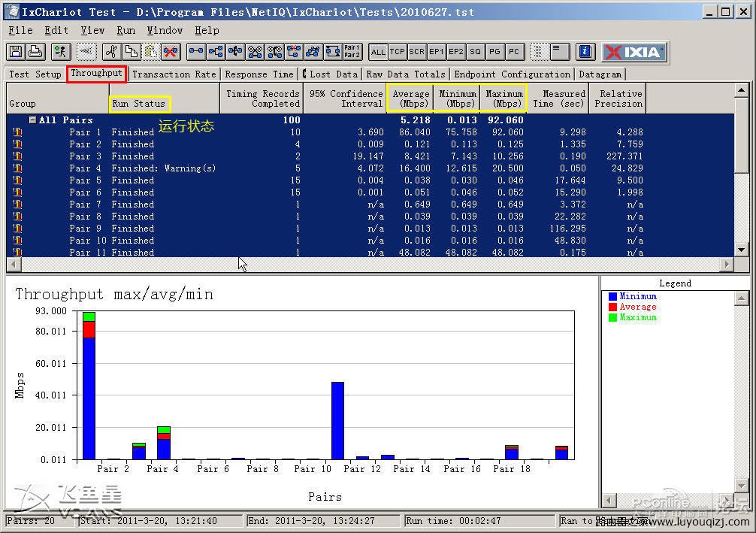756x533 pixels.
Task: Toggle the EP2 endpoint filter
Action: (455, 52)
